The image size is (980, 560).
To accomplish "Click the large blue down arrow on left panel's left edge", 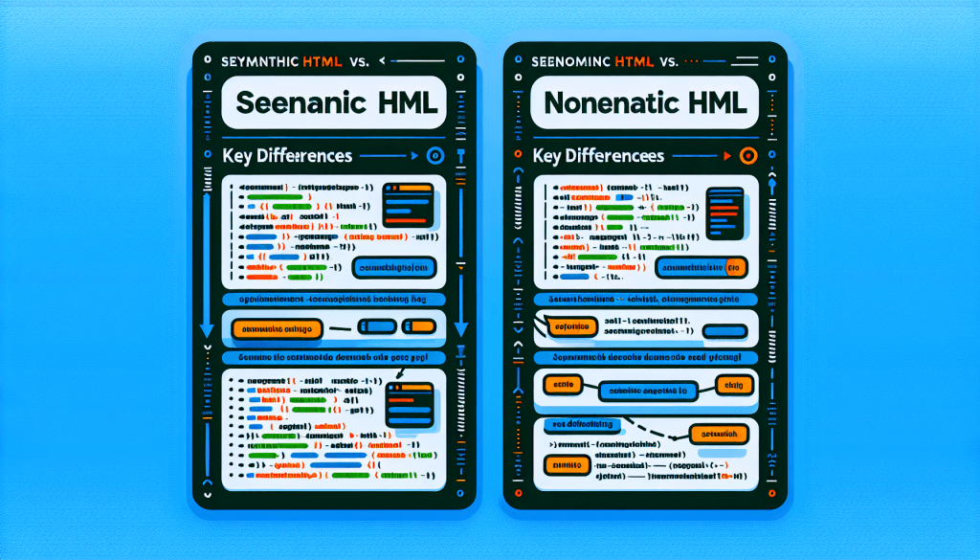I will (x=207, y=265).
